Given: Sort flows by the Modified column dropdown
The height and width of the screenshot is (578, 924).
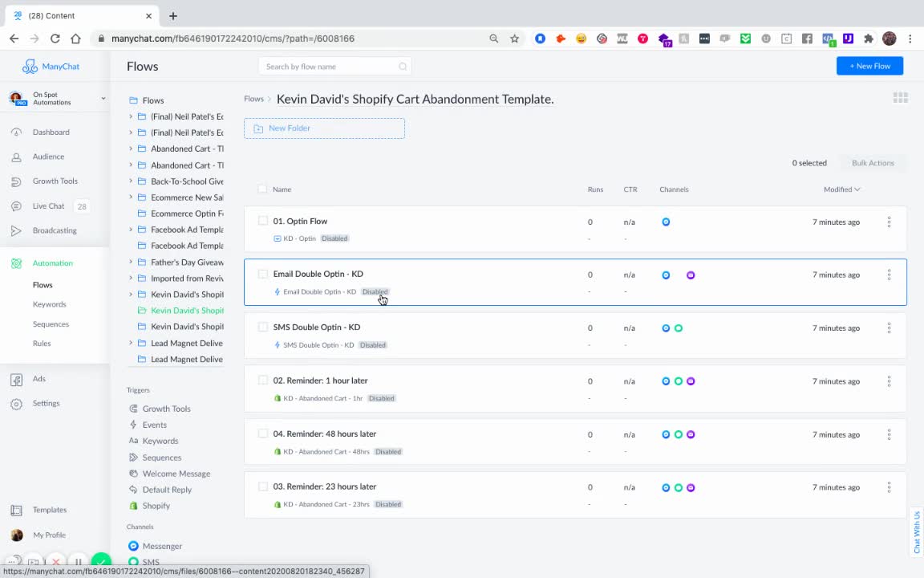Looking at the screenshot, I should click(x=841, y=189).
